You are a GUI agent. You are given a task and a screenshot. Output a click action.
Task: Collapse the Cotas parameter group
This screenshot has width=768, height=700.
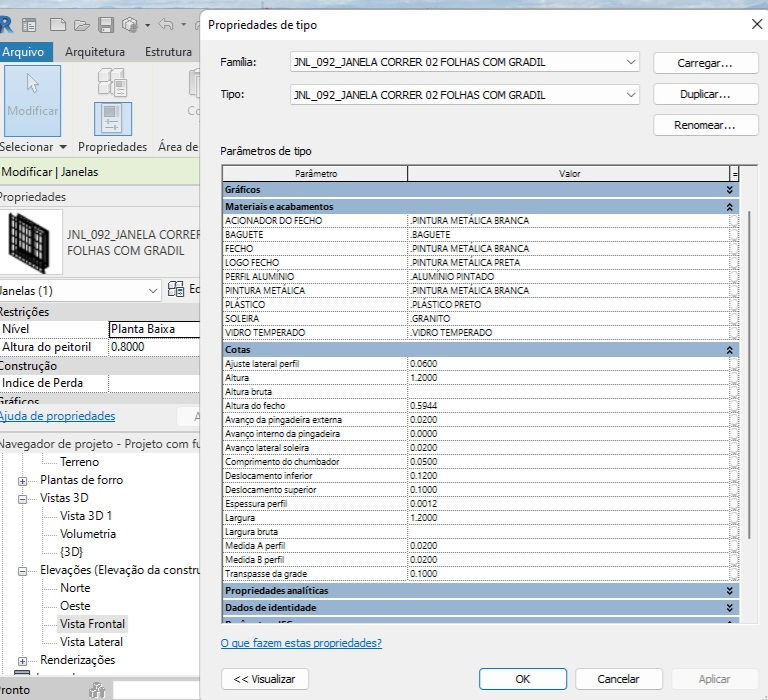729,350
